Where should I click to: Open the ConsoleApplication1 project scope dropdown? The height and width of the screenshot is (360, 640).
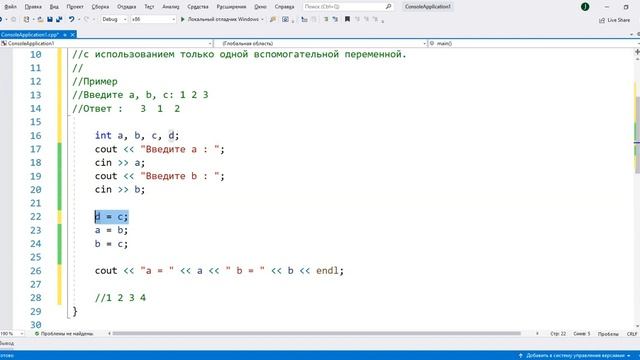107,43
